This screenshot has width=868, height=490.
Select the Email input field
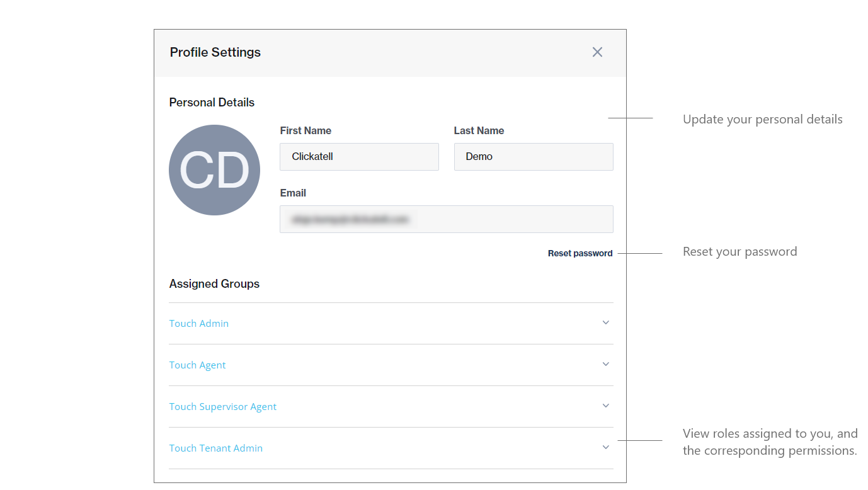click(x=446, y=219)
